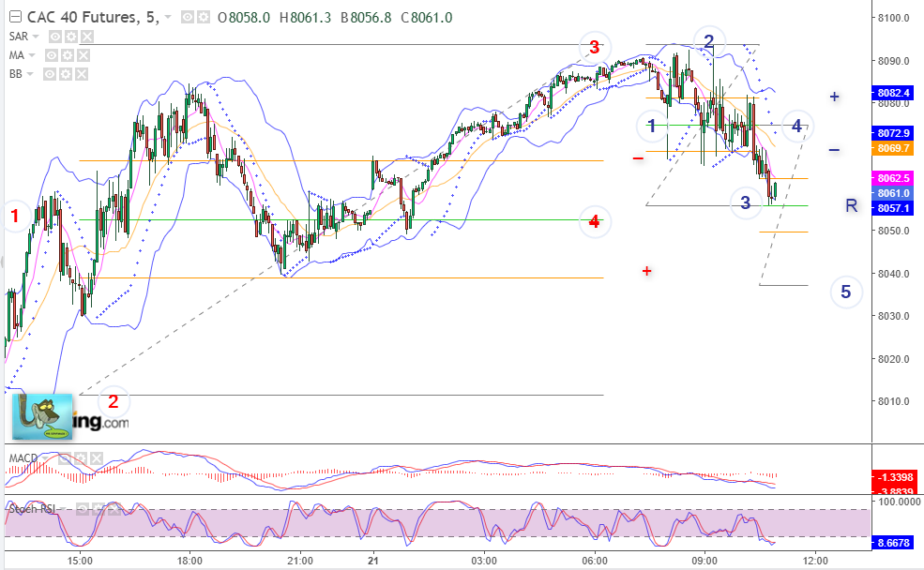Click the 12:00 time axis label
The image size is (924, 570).
pos(814,561)
